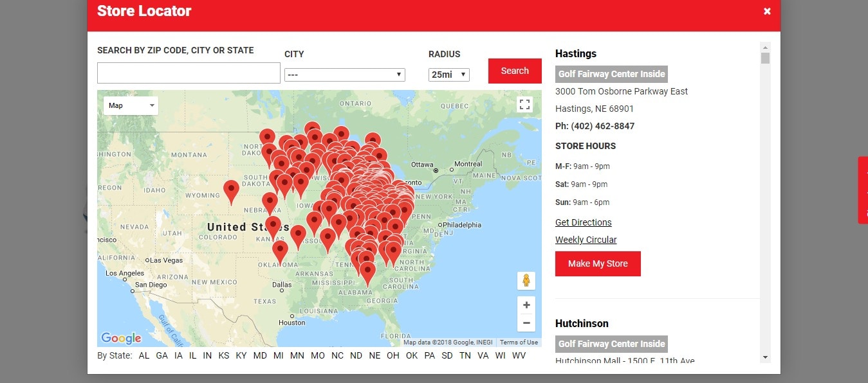Focus the zip code, city or state field

coord(189,73)
